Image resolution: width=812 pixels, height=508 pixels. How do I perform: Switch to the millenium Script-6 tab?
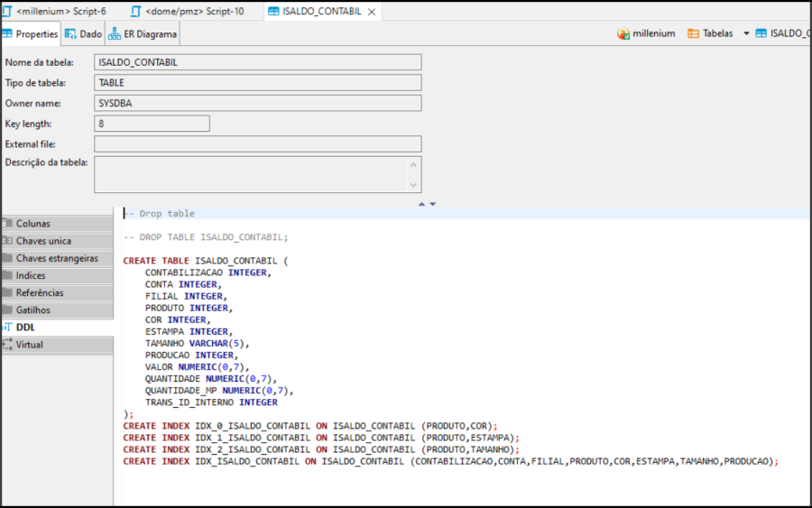click(60, 12)
